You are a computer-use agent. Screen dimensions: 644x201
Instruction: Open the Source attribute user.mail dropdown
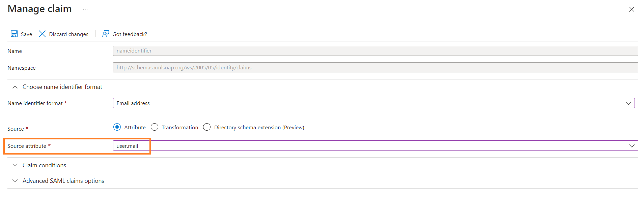tap(375, 146)
